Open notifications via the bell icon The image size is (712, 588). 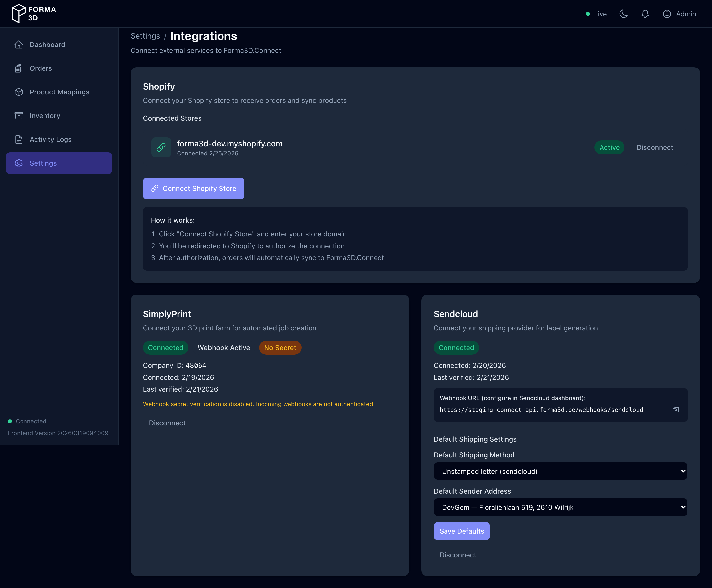click(x=645, y=14)
